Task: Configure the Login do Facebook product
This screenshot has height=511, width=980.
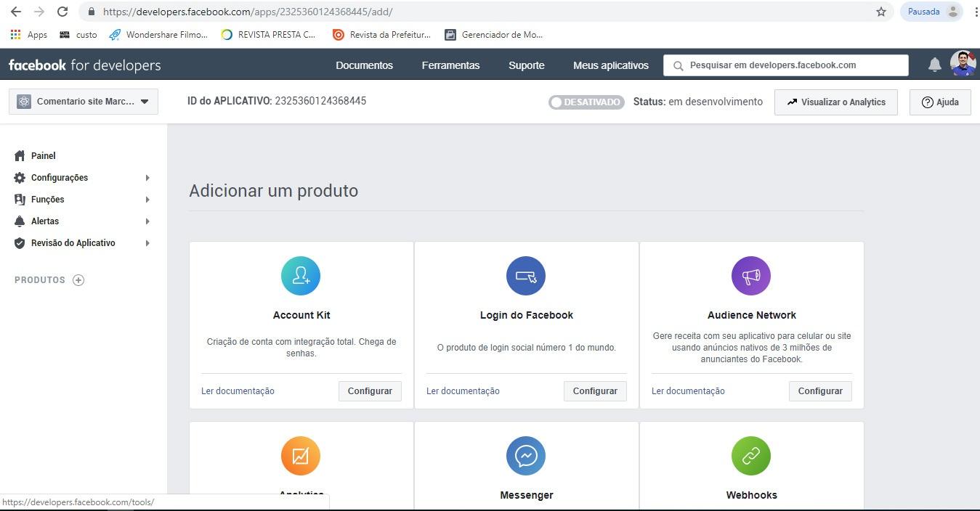Action: point(595,391)
